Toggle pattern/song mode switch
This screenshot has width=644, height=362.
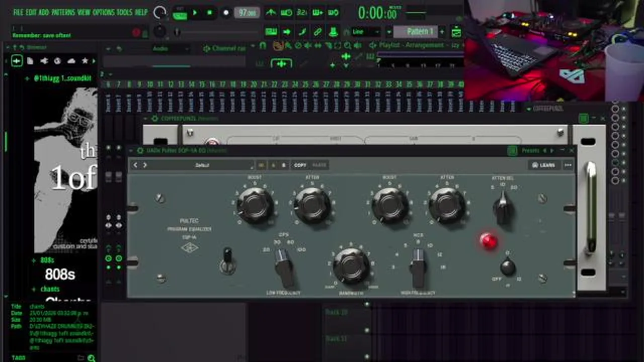pos(180,14)
